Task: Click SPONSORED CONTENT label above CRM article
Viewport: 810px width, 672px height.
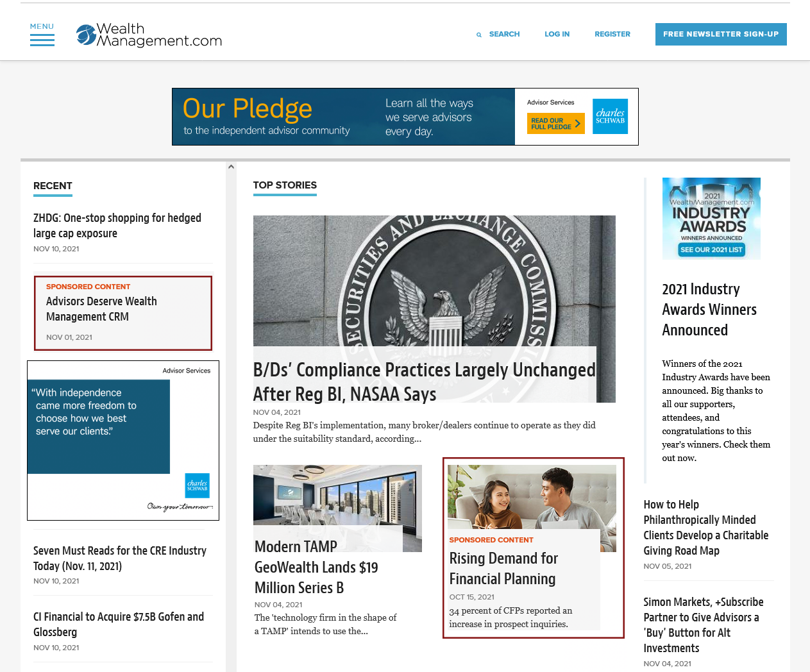Action: 88,287
